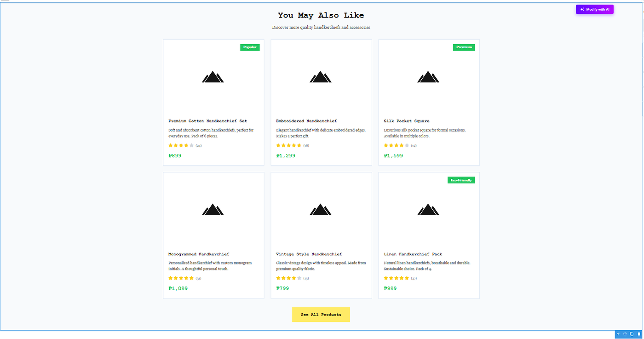Click the ₱1,099 price on Monogrammed Handkerchief
This screenshot has height=339, width=644.
point(178,288)
